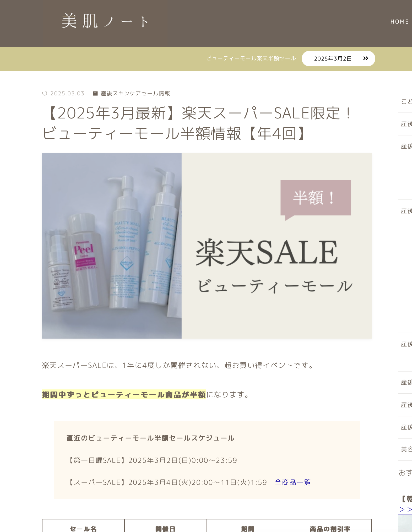Screen dimensions: 412x532
Task: Open the 全商品一覧 link
Action: 293,482
